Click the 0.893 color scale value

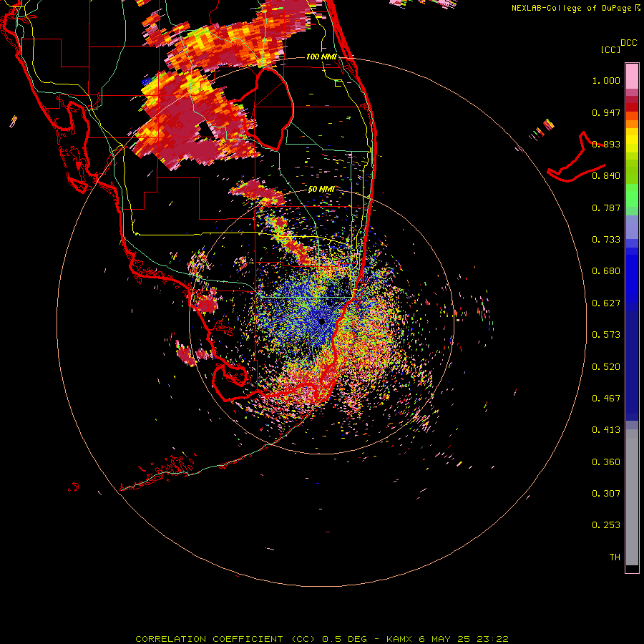pyautogui.click(x=606, y=144)
